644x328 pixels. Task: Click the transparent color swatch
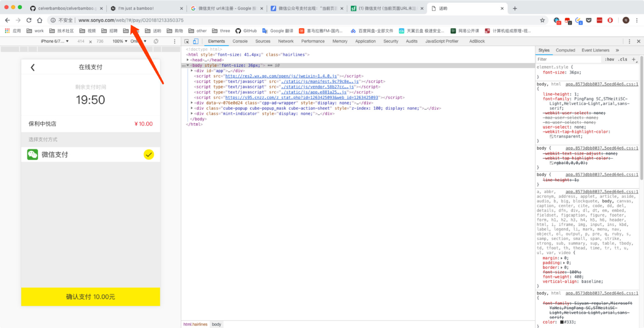pos(551,137)
